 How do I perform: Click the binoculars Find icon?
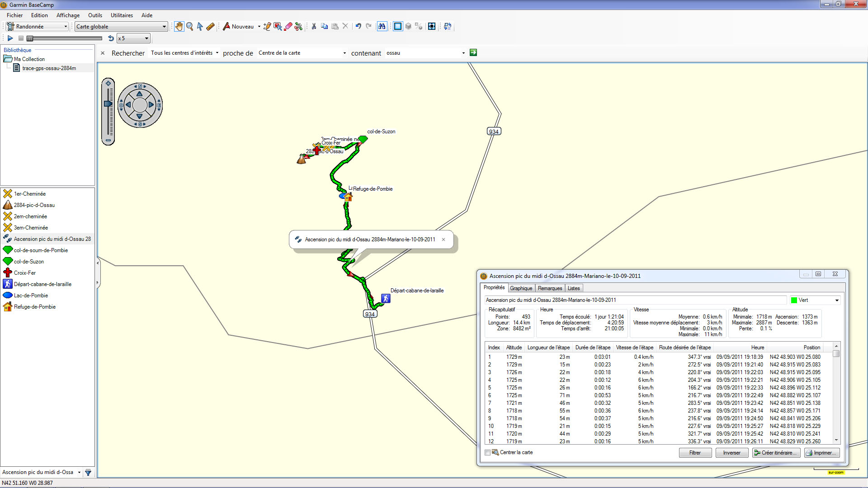point(382,26)
